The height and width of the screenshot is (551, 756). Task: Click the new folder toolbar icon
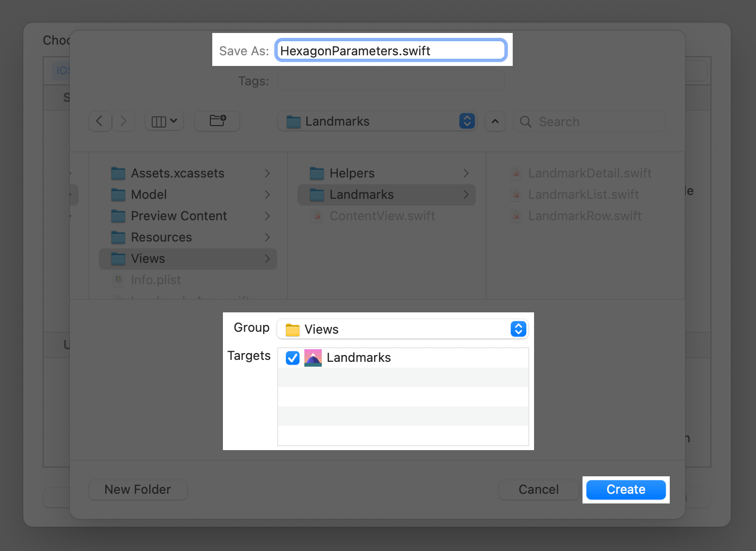pos(217,121)
